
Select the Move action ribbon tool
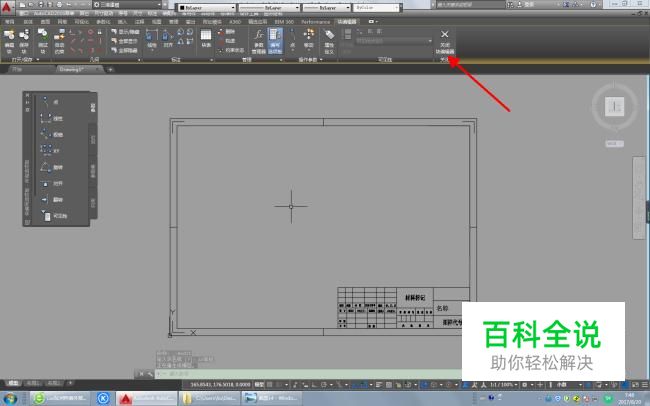(309, 39)
